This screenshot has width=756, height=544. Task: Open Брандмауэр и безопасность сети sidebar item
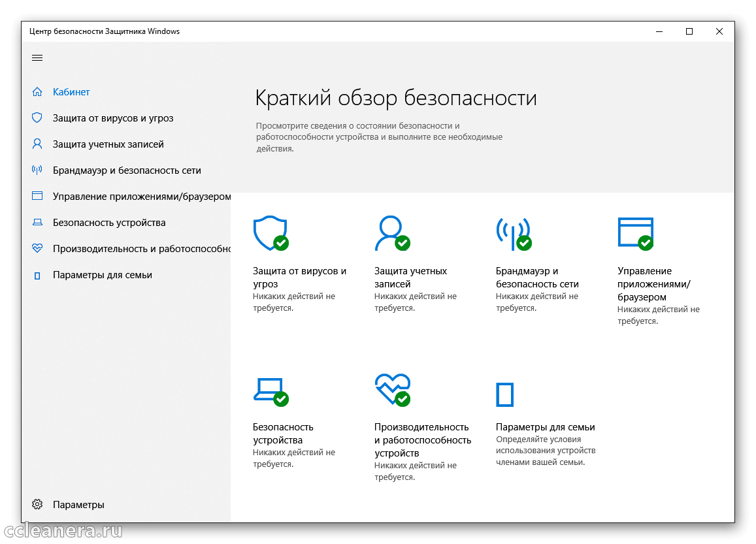[127, 170]
